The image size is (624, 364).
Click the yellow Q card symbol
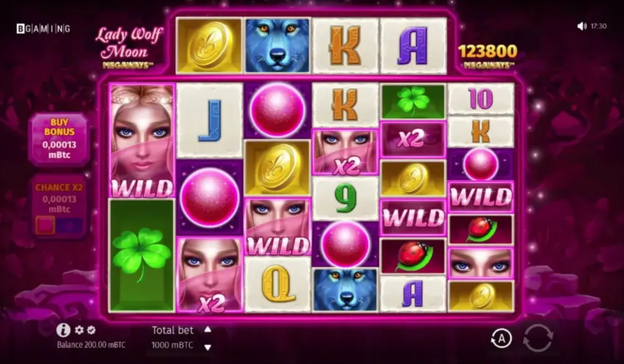(x=278, y=285)
